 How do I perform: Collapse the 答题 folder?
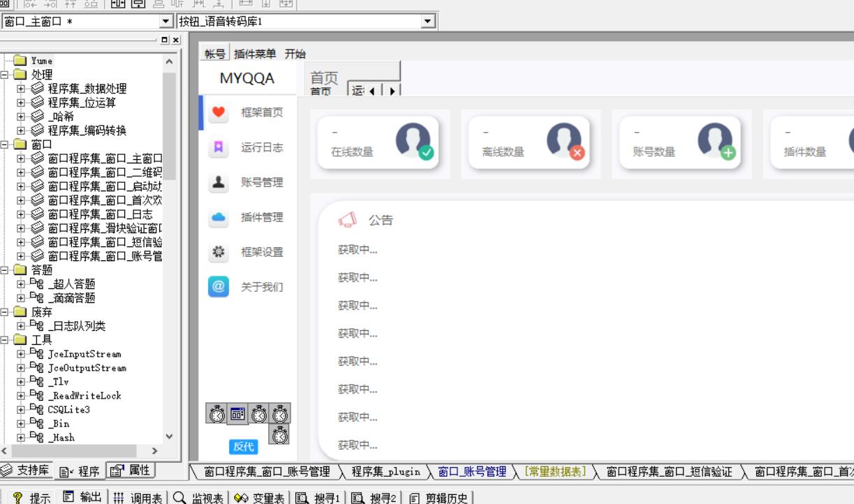coord(4,270)
